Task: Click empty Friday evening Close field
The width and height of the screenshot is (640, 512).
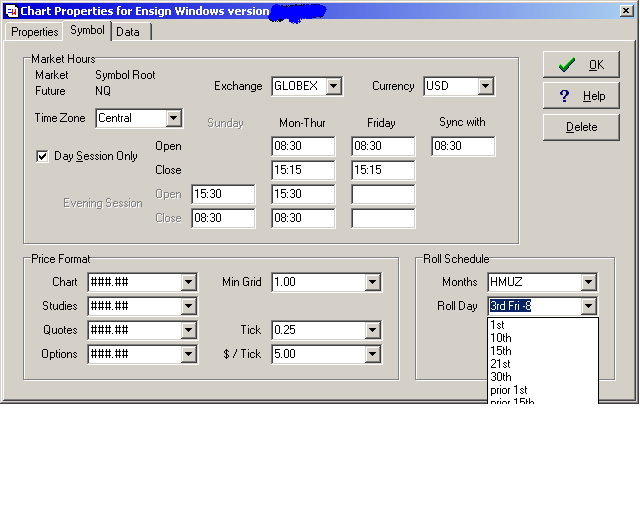Action: coord(383,218)
